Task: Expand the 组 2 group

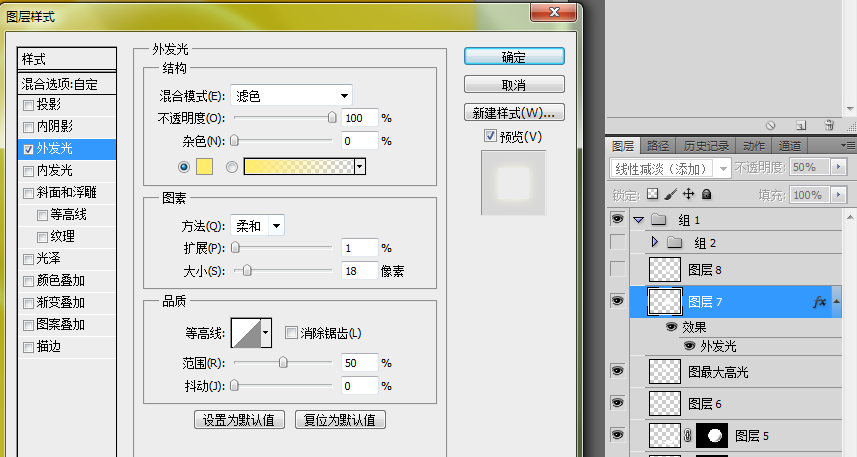Action: [x=654, y=243]
